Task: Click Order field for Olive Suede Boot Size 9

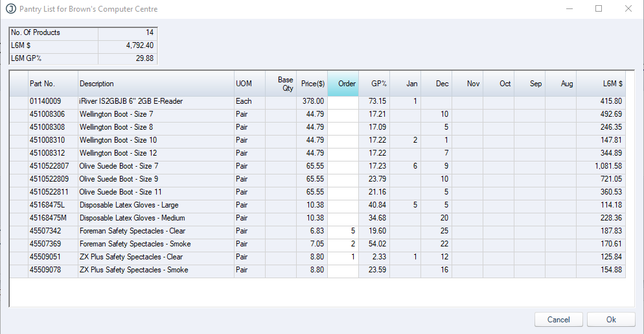Action: [343, 179]
